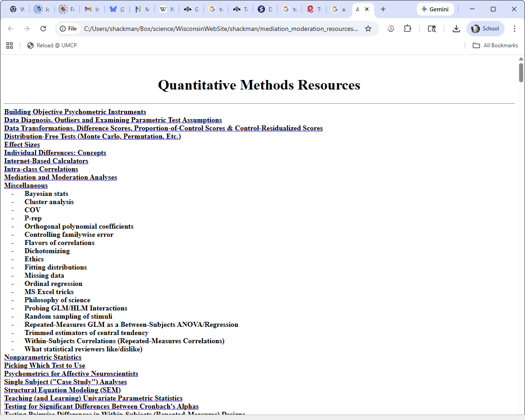Open the School profile menu
The width and height of the screenshot is (525, 420).
[485, 29]
